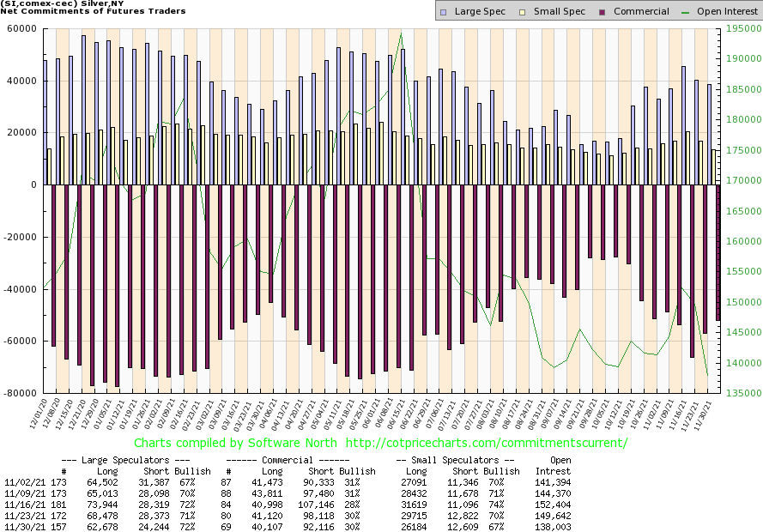Click the -80000 label on the left axis
This screenshot has width=763, height=532.
click(19, 393)
